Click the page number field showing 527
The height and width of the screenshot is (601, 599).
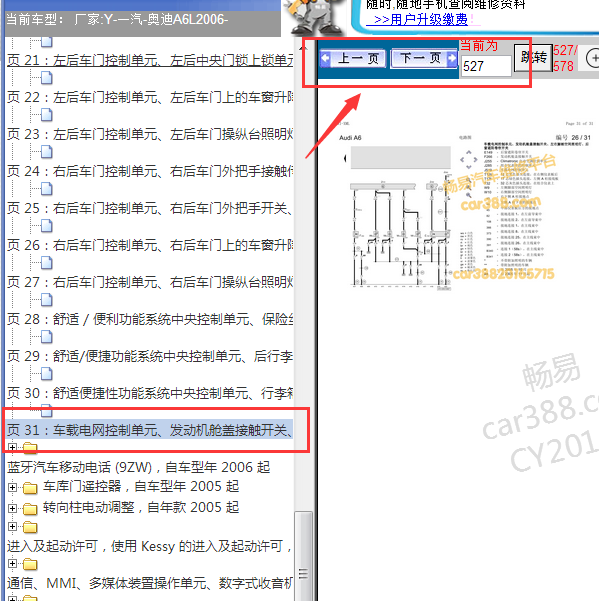tap(486, 66)
